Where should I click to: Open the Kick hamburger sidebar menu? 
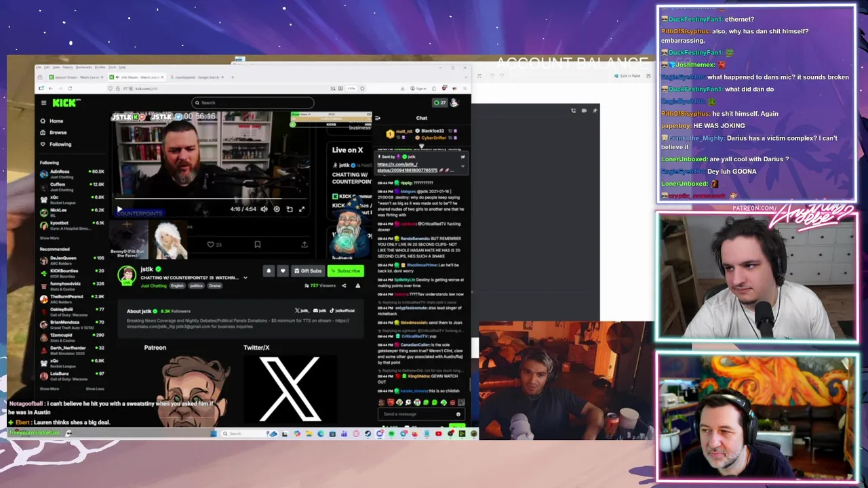(x=43, y=103)
